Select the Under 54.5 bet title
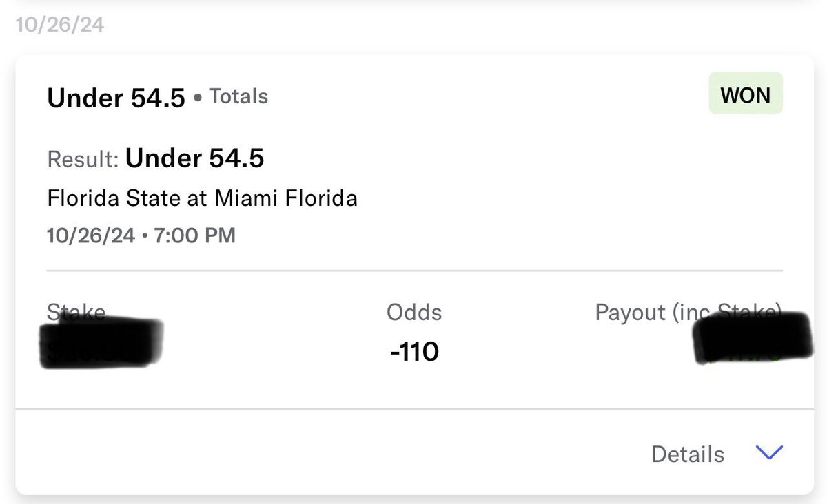This screenshot has height=504, width=827. pos(116,98)
